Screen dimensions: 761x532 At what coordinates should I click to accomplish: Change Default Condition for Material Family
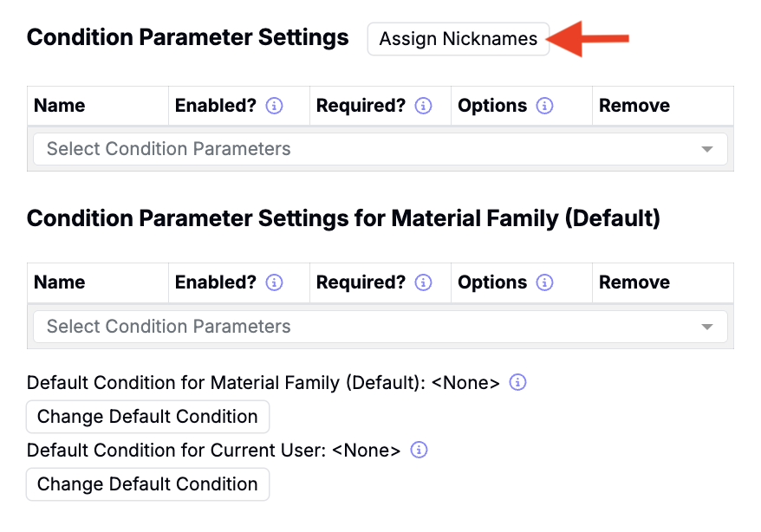[147, 417]
